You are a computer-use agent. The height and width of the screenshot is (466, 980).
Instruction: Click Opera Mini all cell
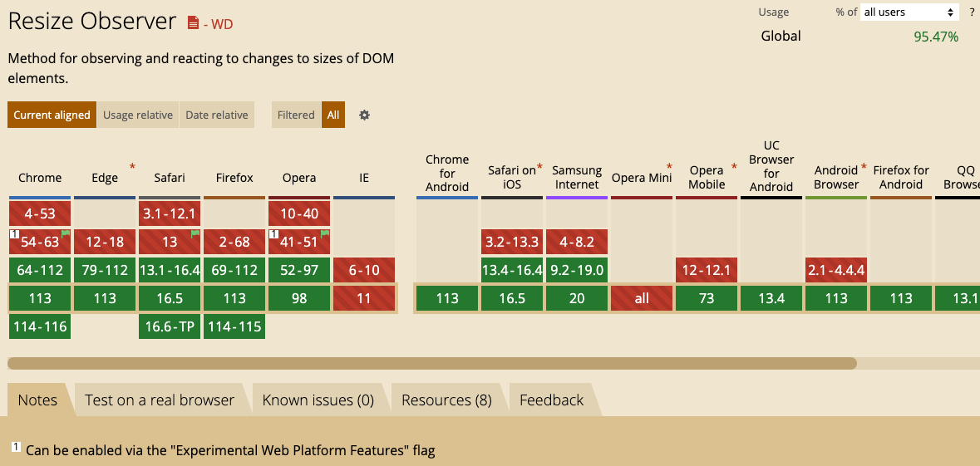click(642, 298)
